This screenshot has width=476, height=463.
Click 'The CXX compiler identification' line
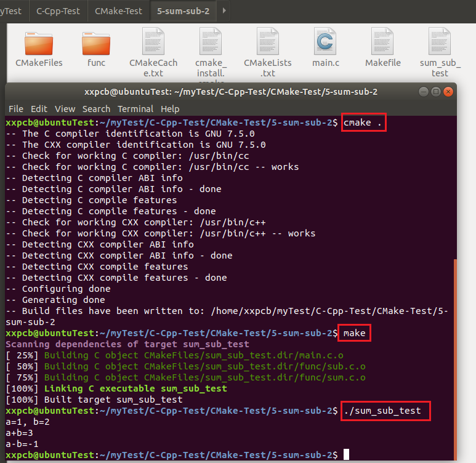[x=135, y=145]
